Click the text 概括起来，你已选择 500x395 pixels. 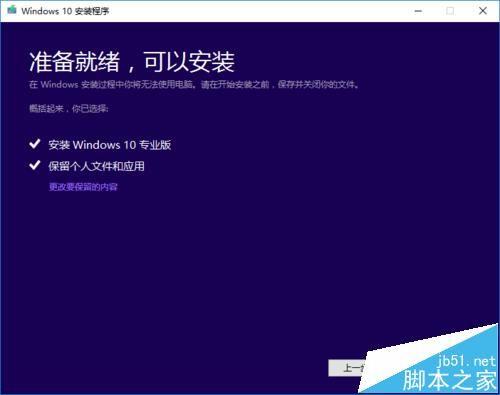coord(69,108)
